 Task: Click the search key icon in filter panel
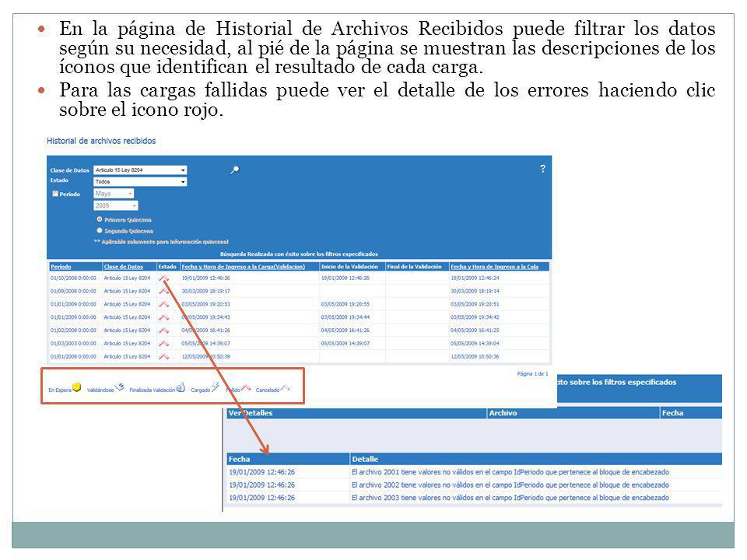coord(234,170)
